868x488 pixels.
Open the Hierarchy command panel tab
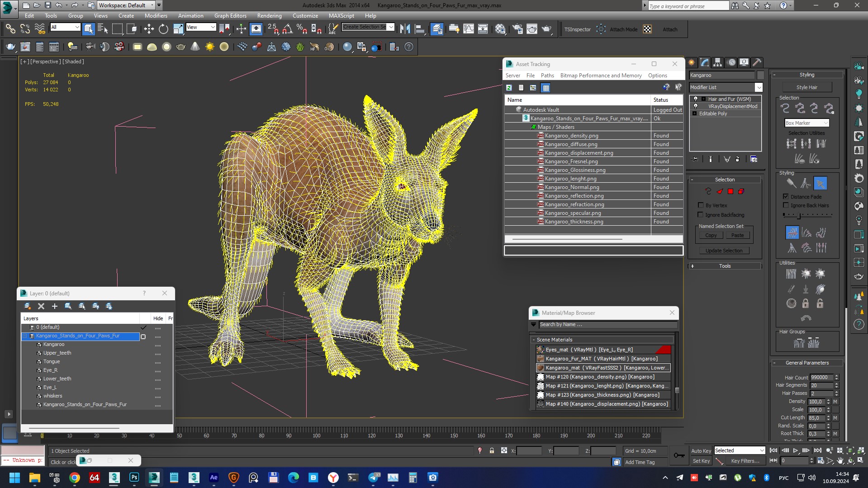point(718,62)
